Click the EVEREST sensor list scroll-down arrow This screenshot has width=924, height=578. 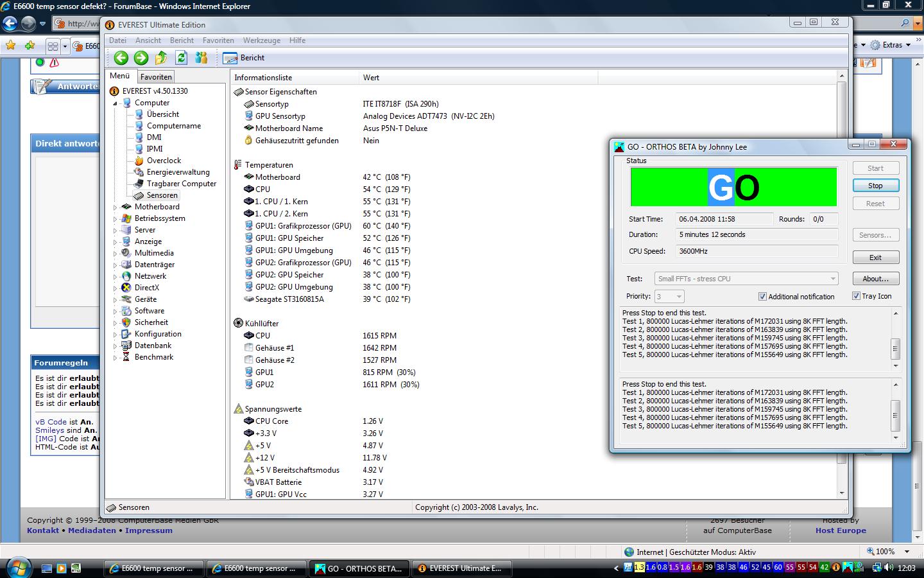tap(842, 493)
